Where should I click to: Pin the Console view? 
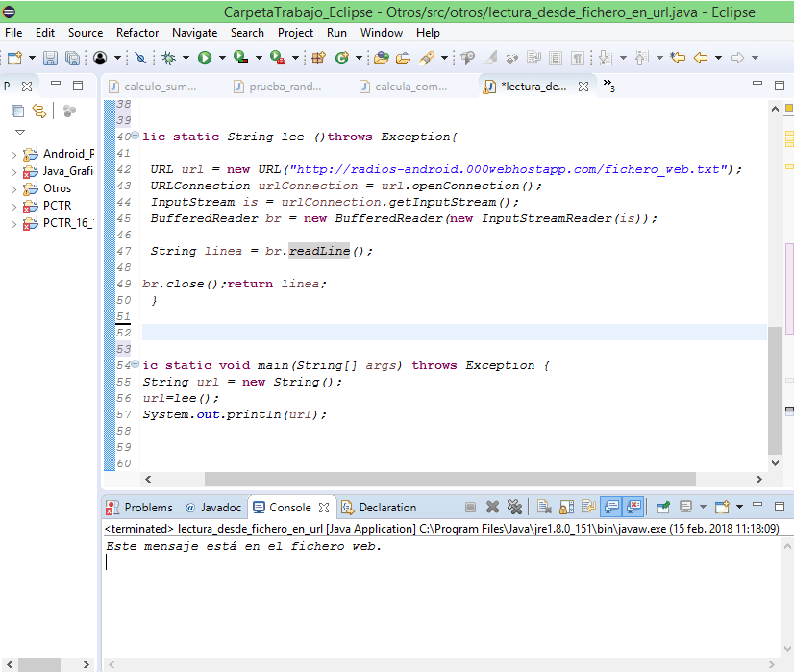click(x=663, y=507)
